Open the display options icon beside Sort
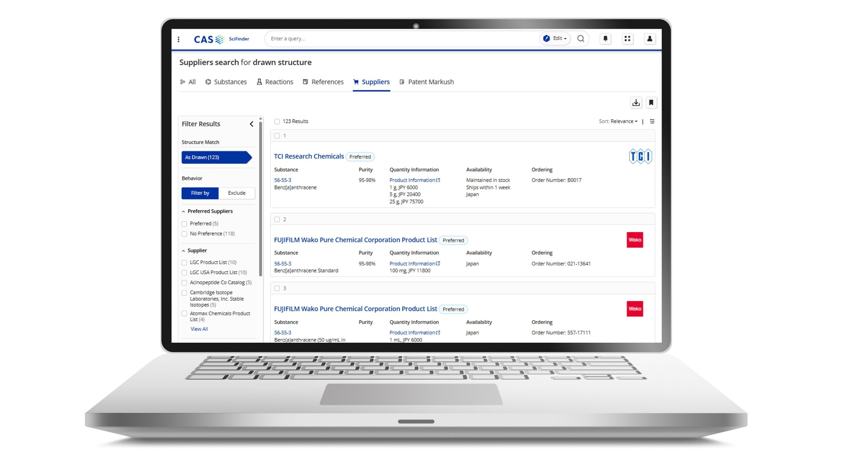 (x=652, y=121)
